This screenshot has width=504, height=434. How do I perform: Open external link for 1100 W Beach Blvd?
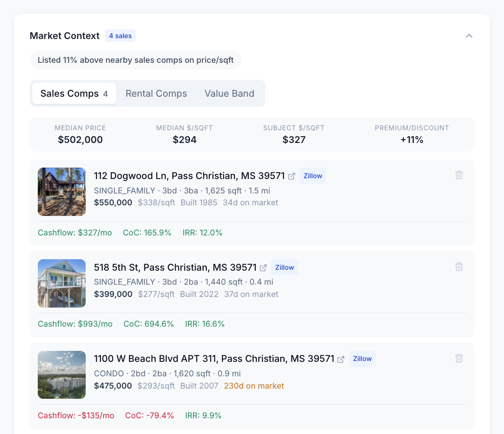341,359
